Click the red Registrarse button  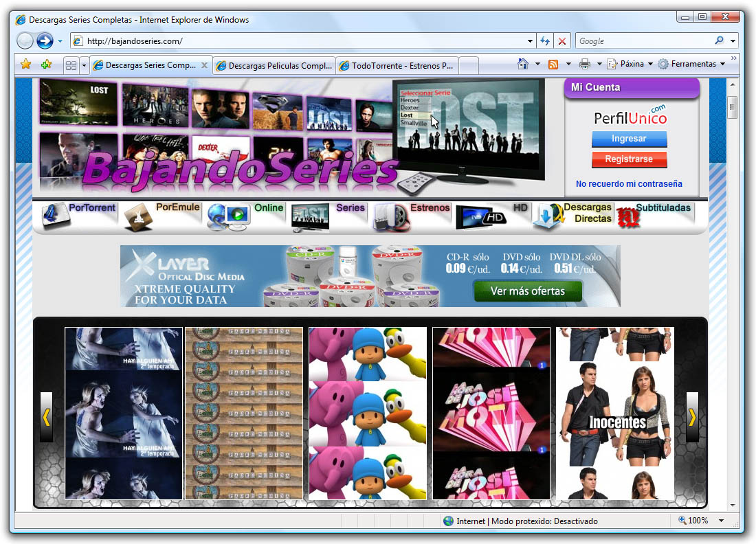click(x=629, y=159)
